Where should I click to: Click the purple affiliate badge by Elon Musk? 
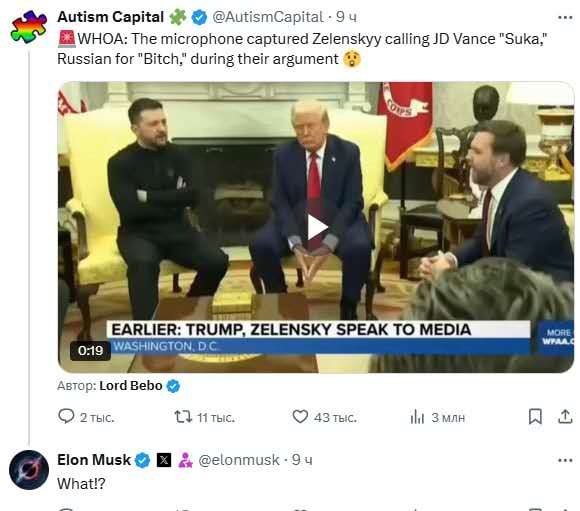pos(185,460)
